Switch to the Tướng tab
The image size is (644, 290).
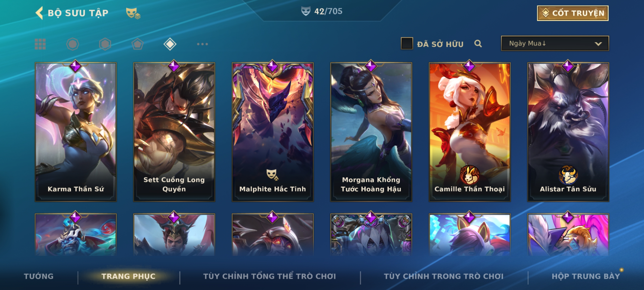39,276
